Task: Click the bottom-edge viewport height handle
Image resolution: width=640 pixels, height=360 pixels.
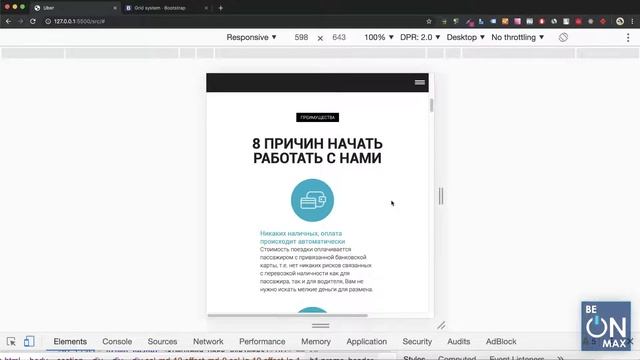Action: coord(320,326)
